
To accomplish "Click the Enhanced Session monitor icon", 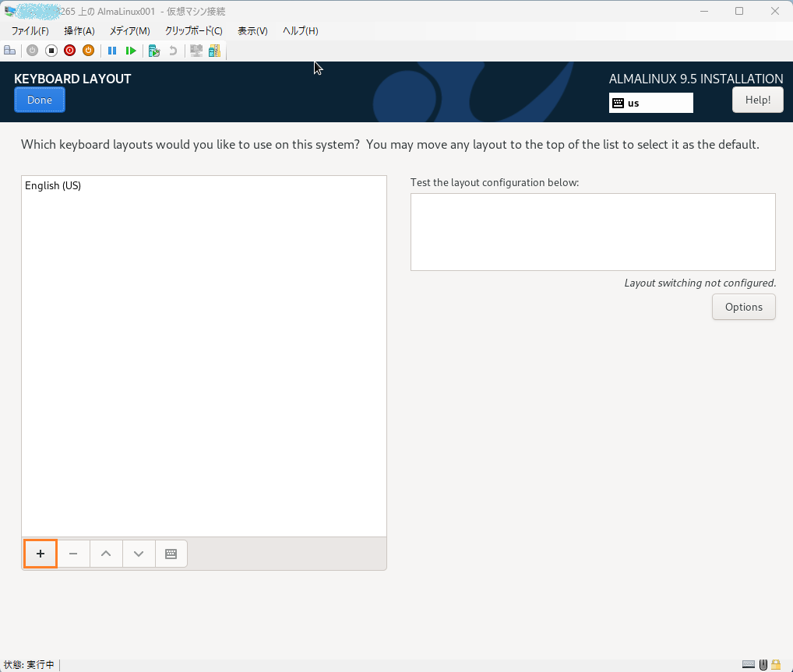I will pos(196,51).
